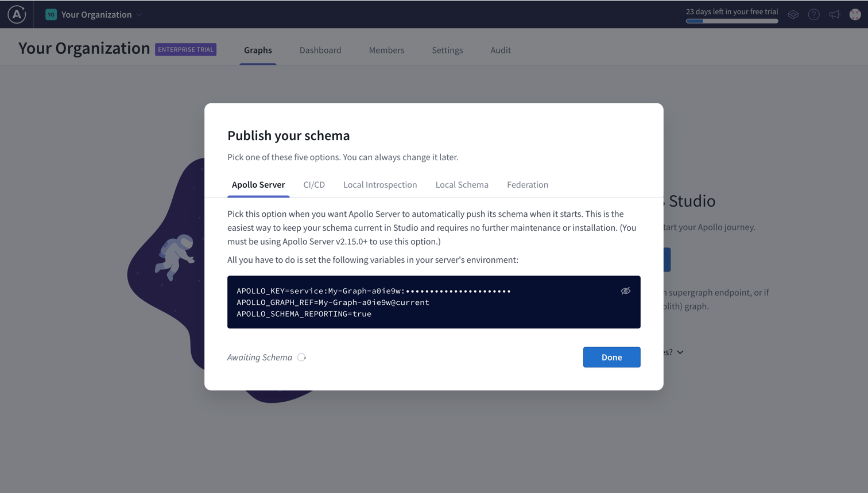The height and width of the screenshot is (493, 868).
Task: Click the megaphone announcements icon
Action: click(834, 15)
